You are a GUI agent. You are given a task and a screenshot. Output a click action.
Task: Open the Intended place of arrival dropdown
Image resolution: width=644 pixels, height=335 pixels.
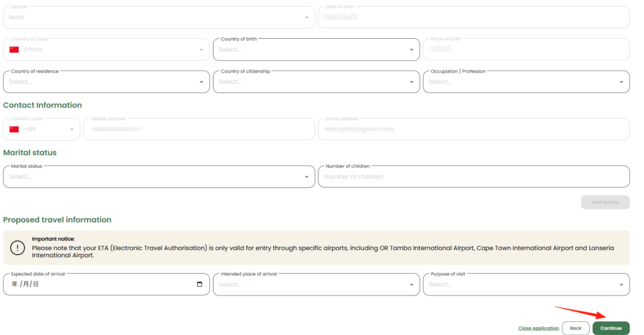pos(316,284)
